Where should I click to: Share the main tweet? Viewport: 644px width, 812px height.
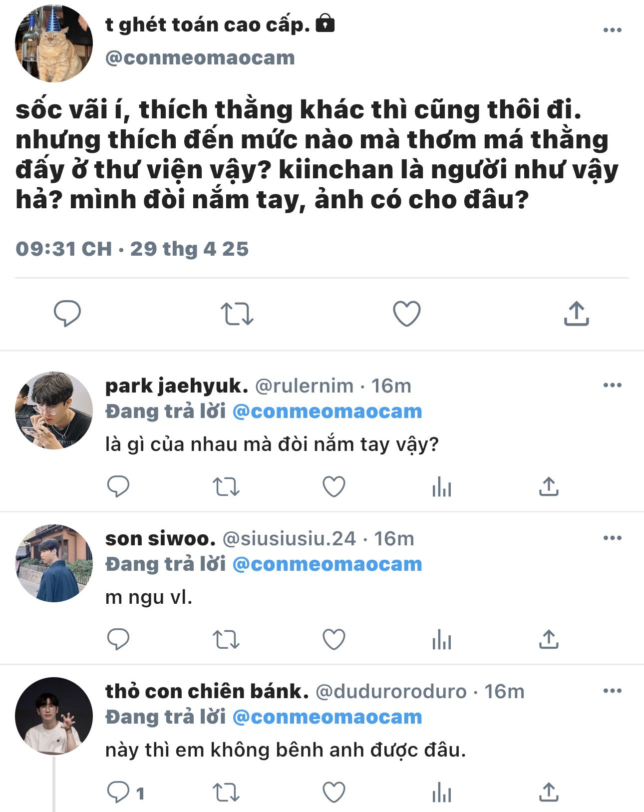(576, 314)
